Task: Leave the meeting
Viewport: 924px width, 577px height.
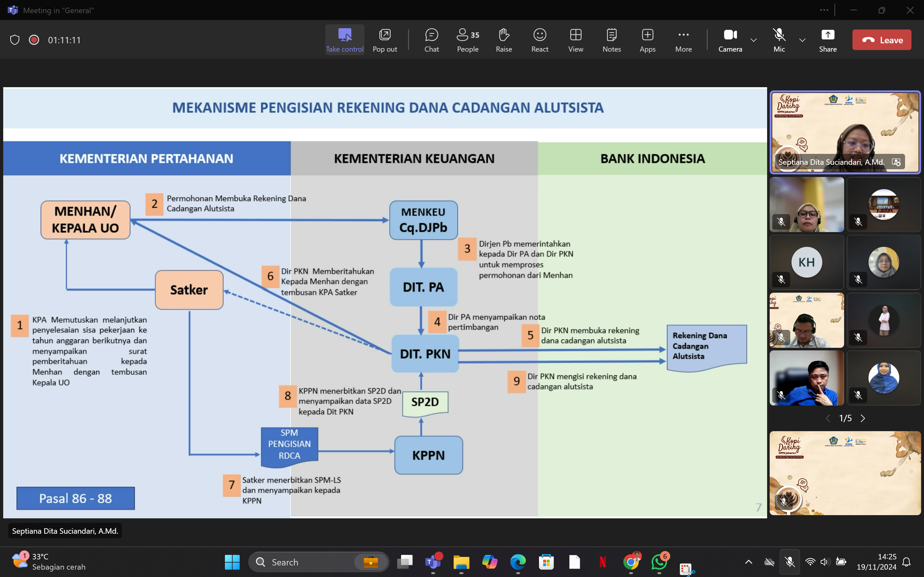Action: coord(881,40)
